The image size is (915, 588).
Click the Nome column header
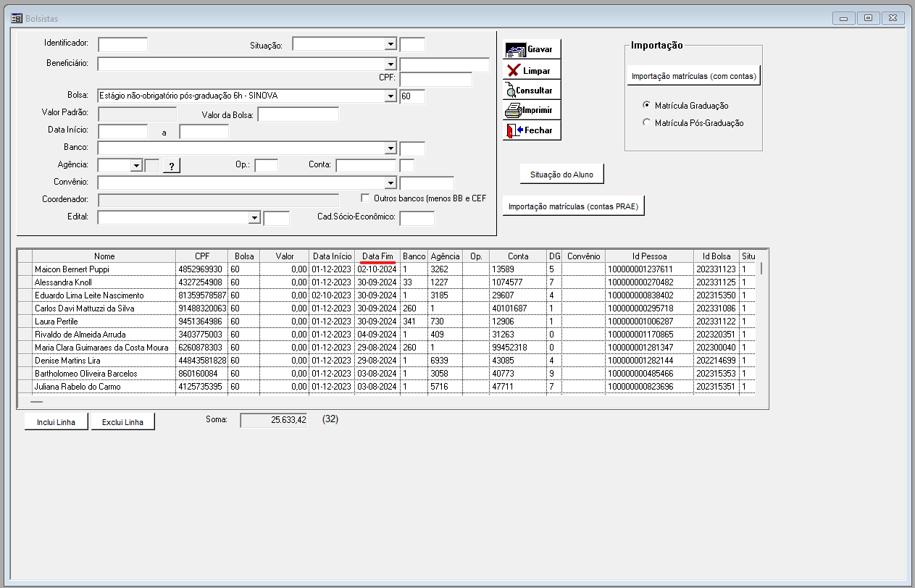104,256
